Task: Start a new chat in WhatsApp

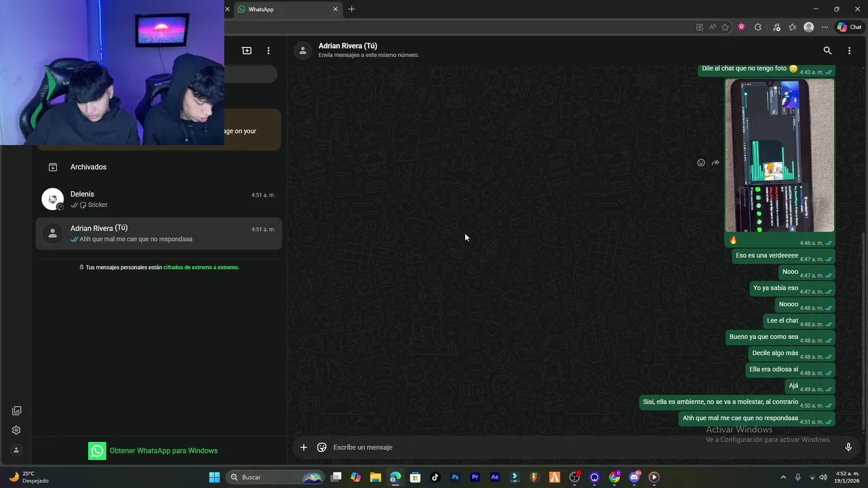Action: tap(247, 51)
